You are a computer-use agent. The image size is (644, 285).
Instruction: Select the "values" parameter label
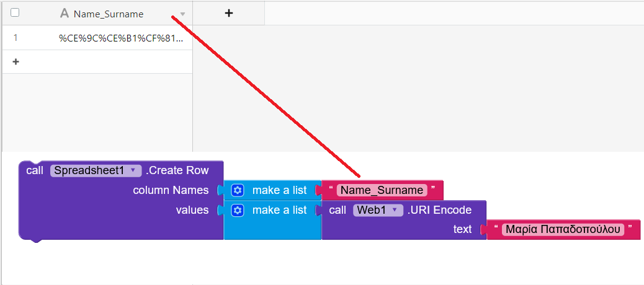point(192,211)
